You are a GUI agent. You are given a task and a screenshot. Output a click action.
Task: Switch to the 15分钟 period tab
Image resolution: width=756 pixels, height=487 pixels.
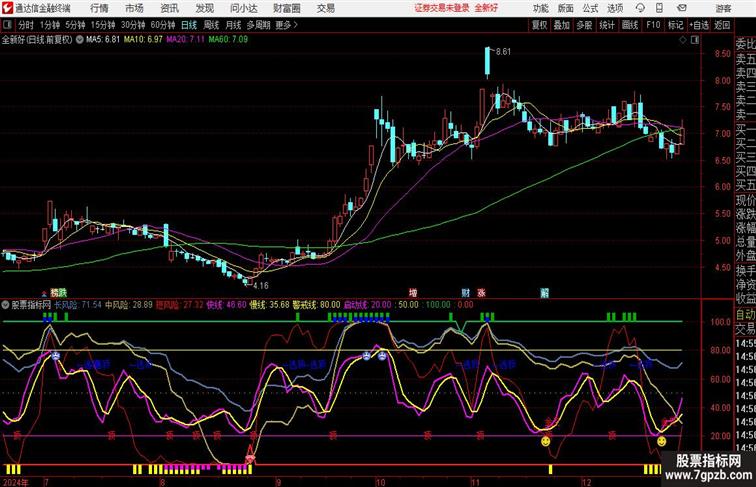pyautogui.click(x=103, y=25)
